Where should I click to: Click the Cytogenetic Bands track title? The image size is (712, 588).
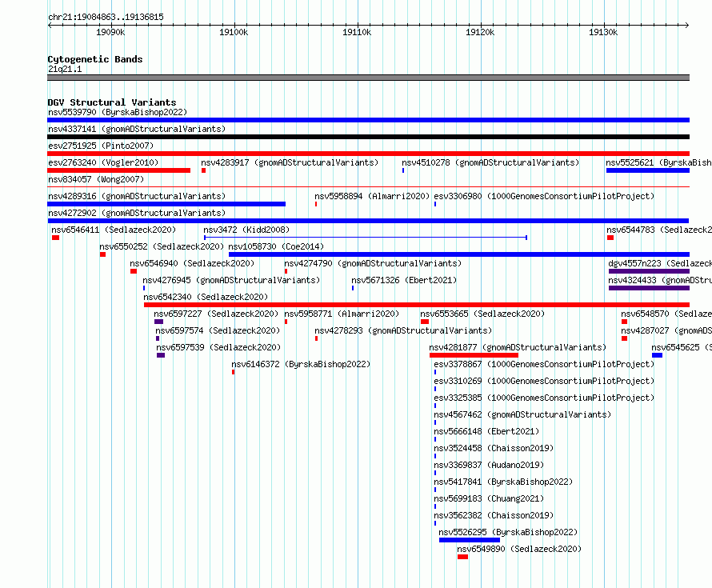(x=95, y=59)
